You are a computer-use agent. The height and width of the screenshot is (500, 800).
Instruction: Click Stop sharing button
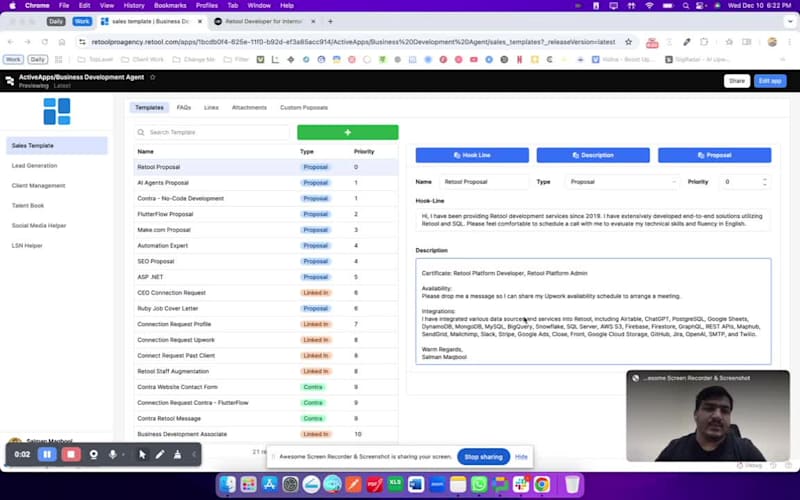(x=483, y=457)
